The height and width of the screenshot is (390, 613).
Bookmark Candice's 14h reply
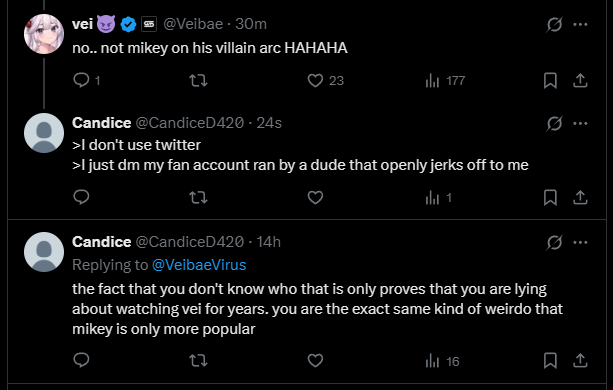(x=550, y=360)
